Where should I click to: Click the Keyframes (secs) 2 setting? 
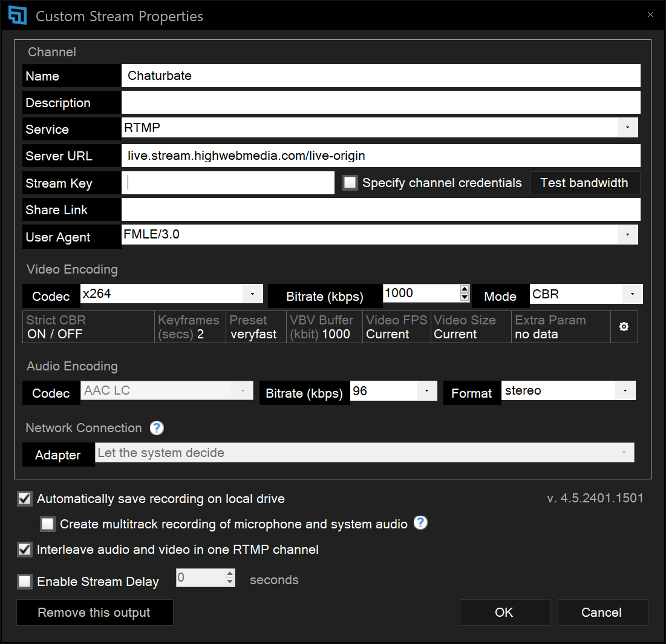click(x=191, y=327)
